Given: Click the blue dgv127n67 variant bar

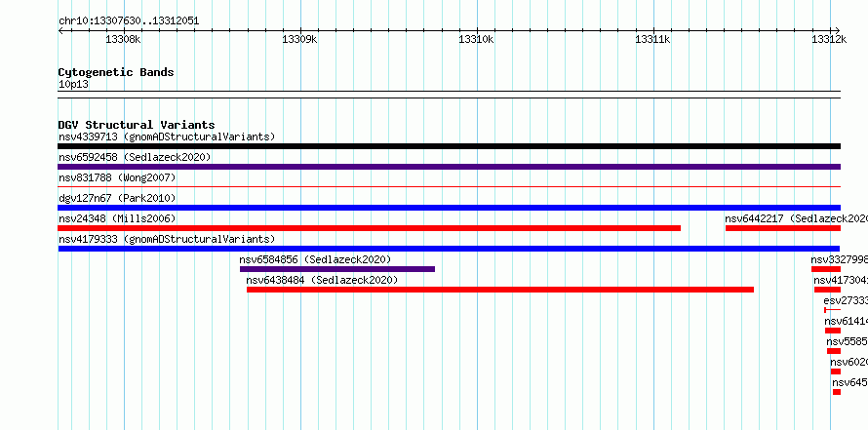Looking at the screenshot, I should click(x=449, y=208).
